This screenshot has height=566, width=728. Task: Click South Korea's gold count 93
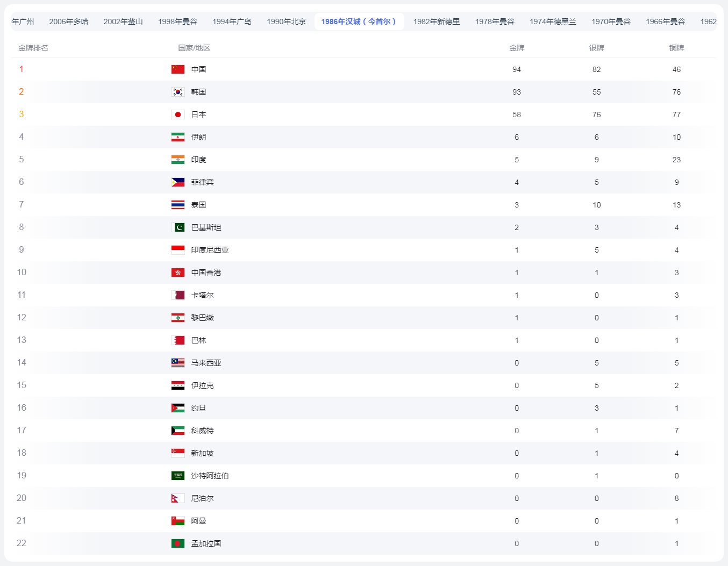[517, 92]
